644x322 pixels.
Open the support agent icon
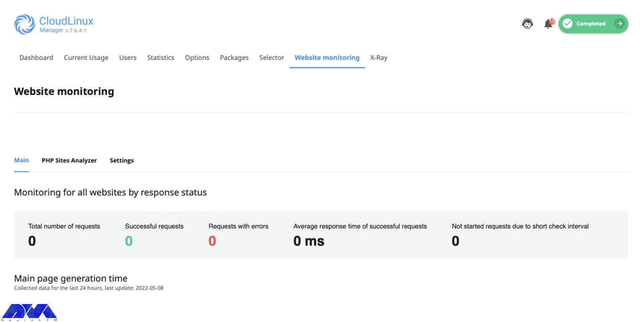[527, 24]
